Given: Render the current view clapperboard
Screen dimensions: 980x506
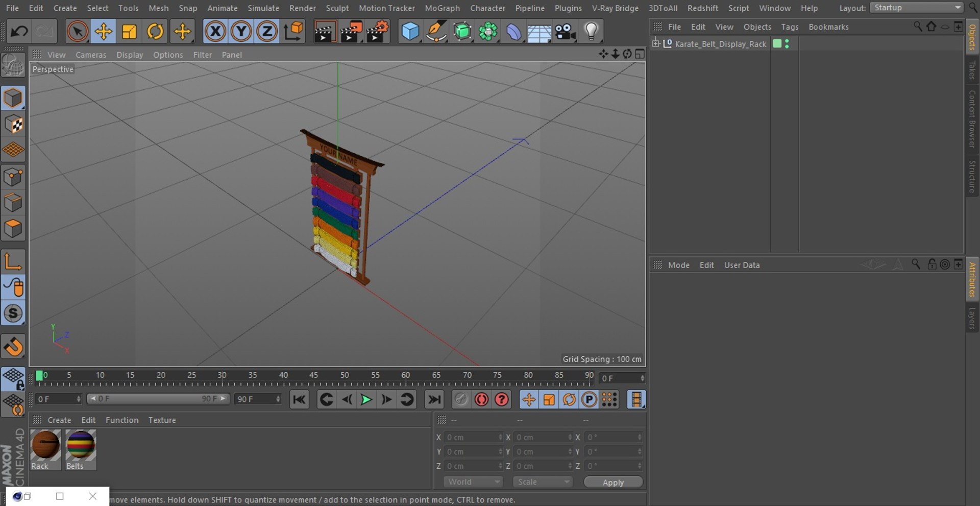Looking at the screenshot, I should click(325, 32).
